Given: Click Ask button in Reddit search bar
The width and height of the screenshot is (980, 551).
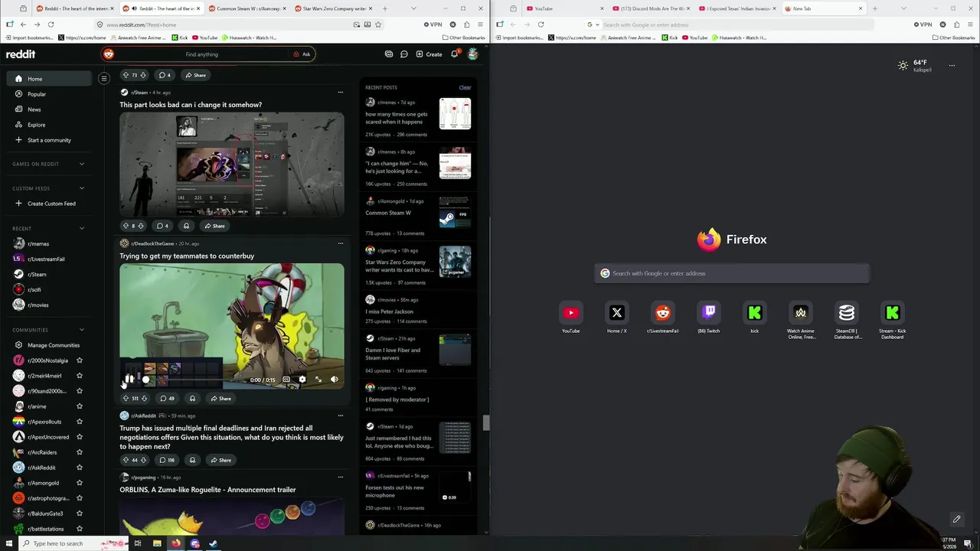Looking at the screenshot, I should coord(302,54).
